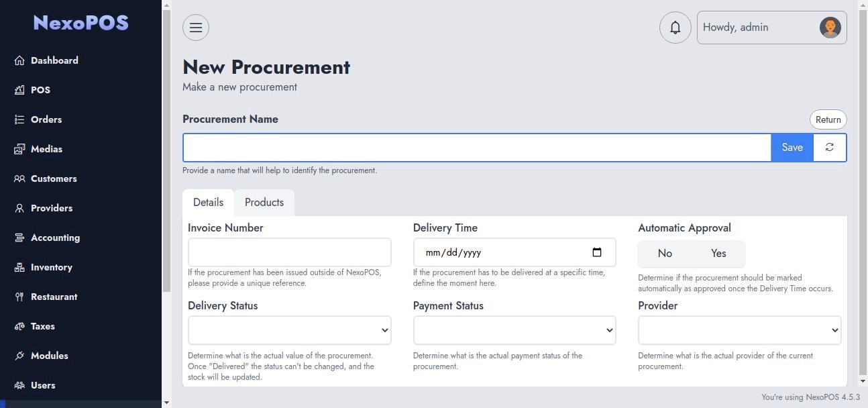Open the Providers menu label
This screenshot has width=868, height=408.
[52, 208]
